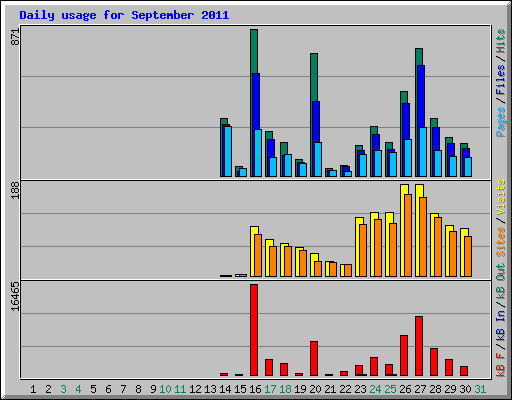The width and height of the screenshot is (512, 400).
Task: Click the 'Files' legend label
Action: click(x=500, y=79)
